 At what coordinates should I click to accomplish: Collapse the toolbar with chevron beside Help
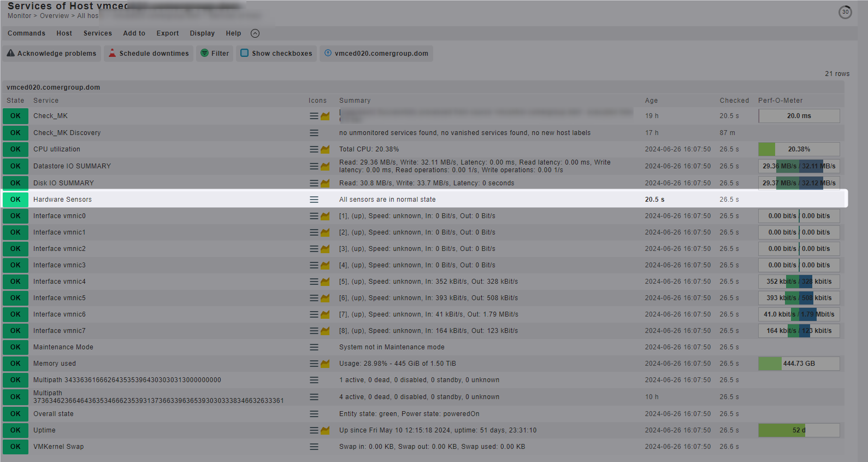[255, 33]
